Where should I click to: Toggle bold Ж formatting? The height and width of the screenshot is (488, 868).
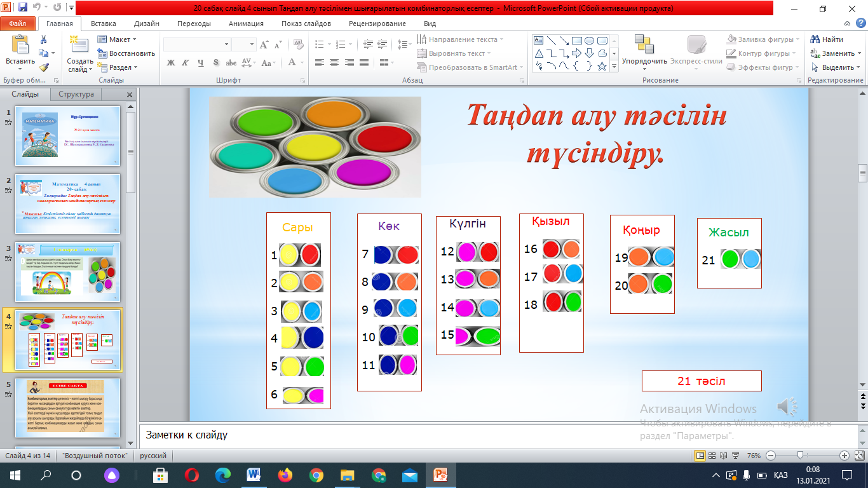[170, 62]
